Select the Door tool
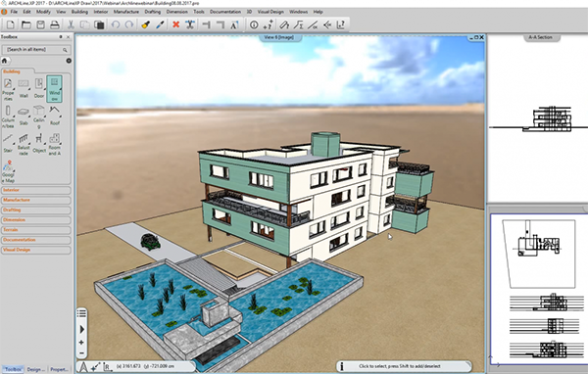Viewport: 588px width, 374px height. pos(39,88)
